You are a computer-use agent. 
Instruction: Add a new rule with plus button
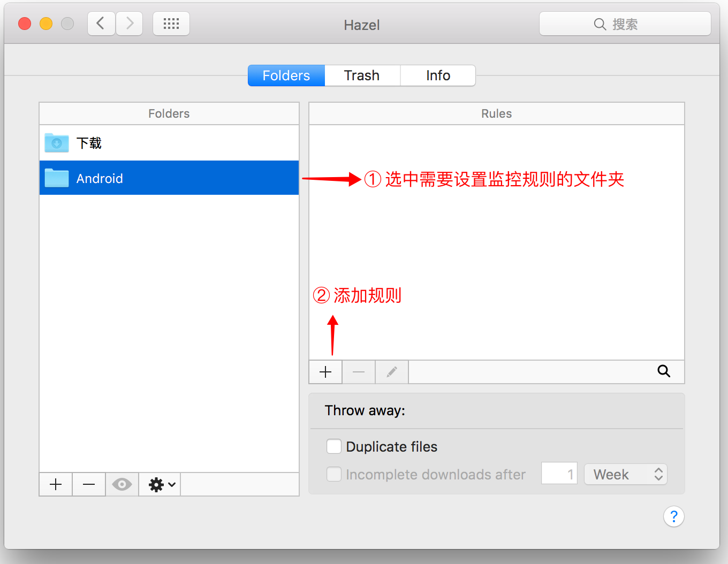tap(325, 372)
